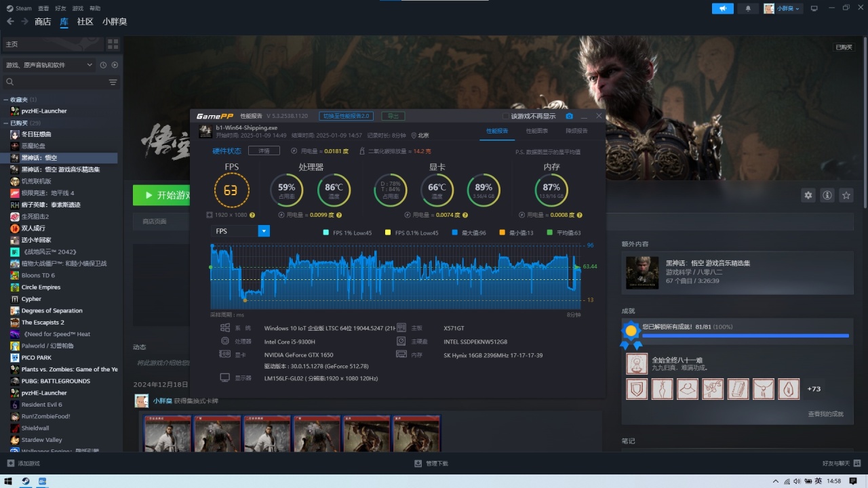This screenshot has width=868, height=488.
Task: Open +73 more achievements tile
Action: point(814,389)
